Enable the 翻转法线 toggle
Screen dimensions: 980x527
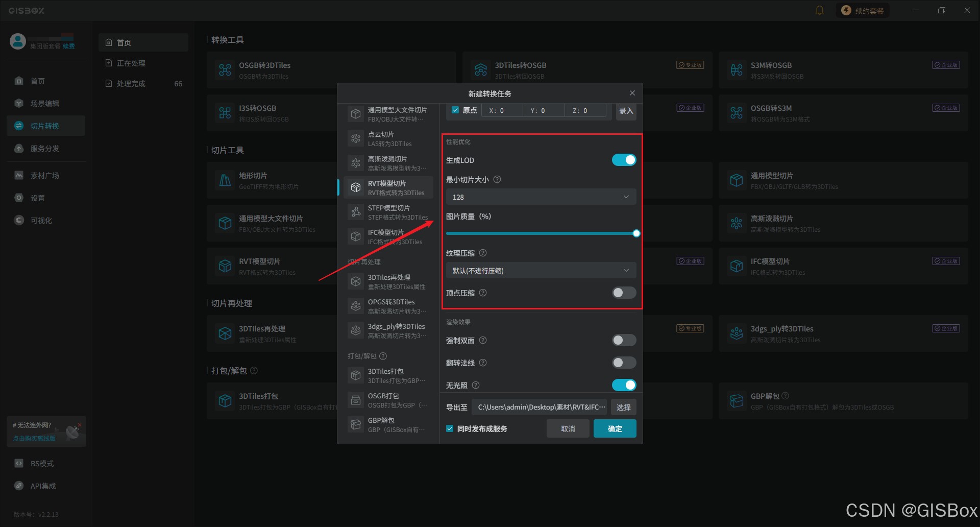(x=624, y=363)
